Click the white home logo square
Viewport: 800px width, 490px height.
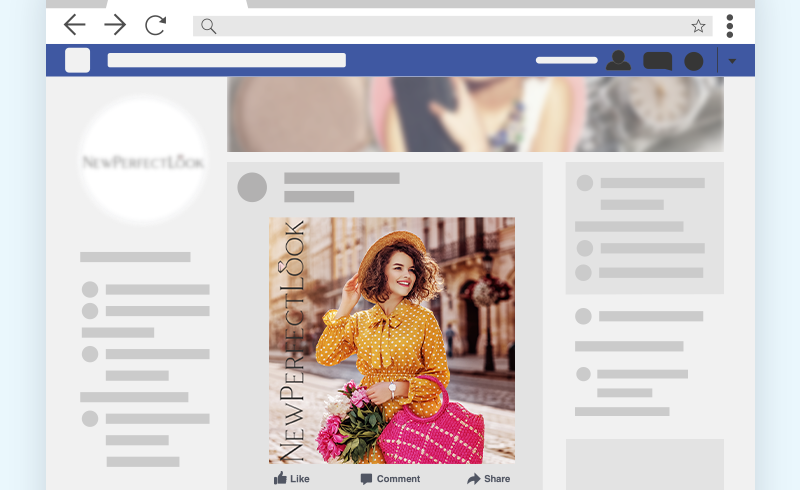(x=78, y=60)
